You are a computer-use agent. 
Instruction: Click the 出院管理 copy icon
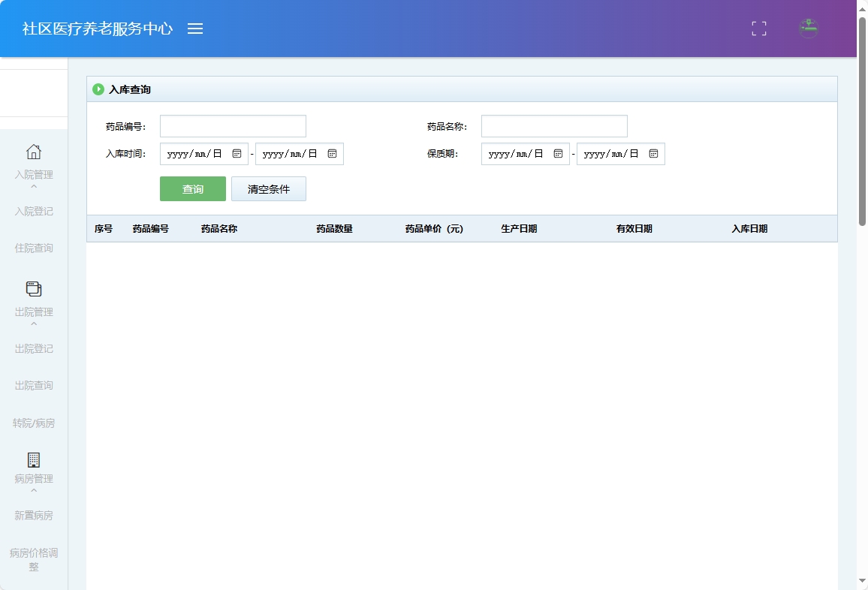[33, 288]
